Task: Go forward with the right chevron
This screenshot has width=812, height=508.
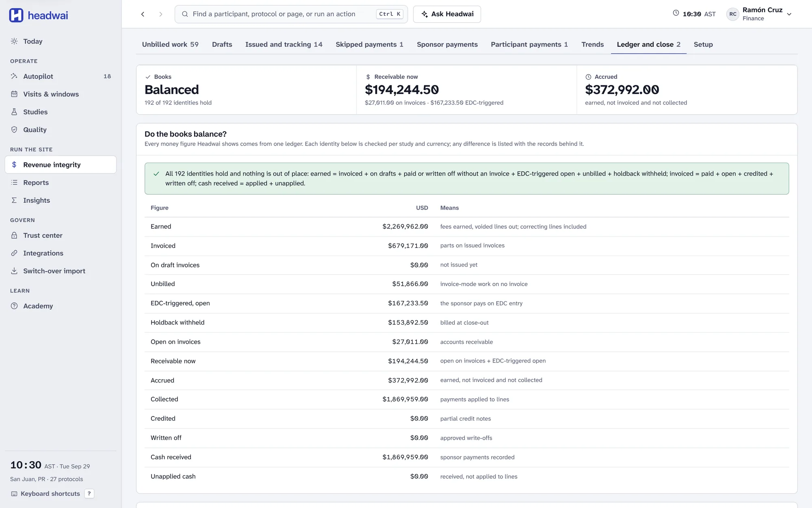Action: (161, 14)
